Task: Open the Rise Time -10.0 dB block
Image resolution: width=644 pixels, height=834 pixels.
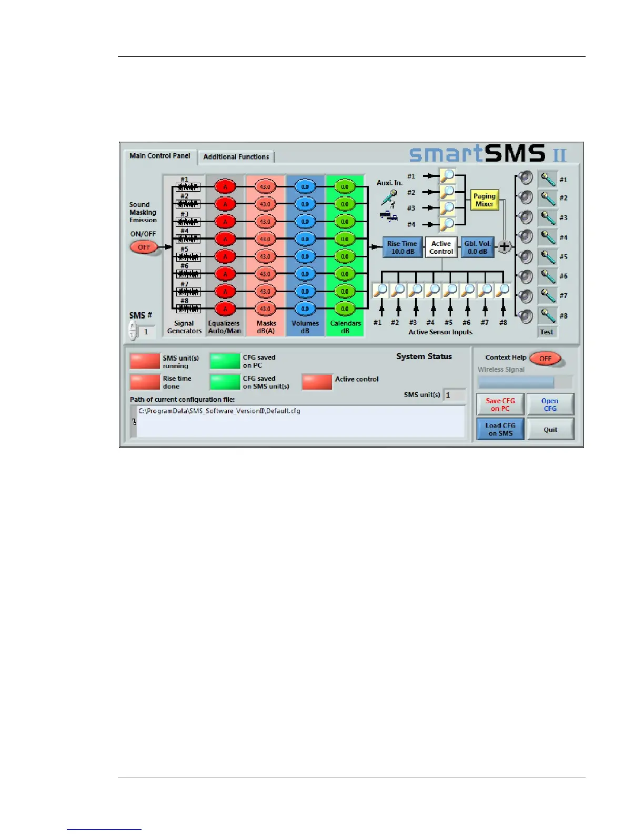Action: 402,247
